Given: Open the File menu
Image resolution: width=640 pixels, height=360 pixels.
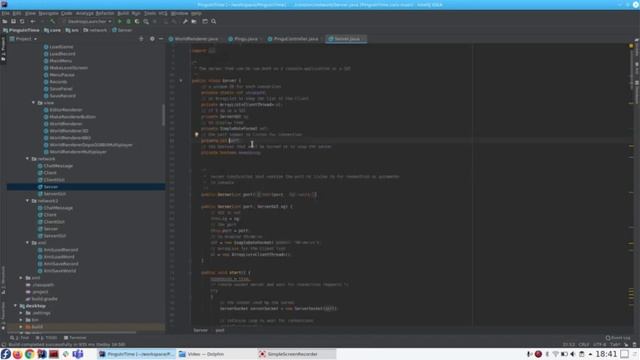Looking at the screenshot, I should click(5, 13).
